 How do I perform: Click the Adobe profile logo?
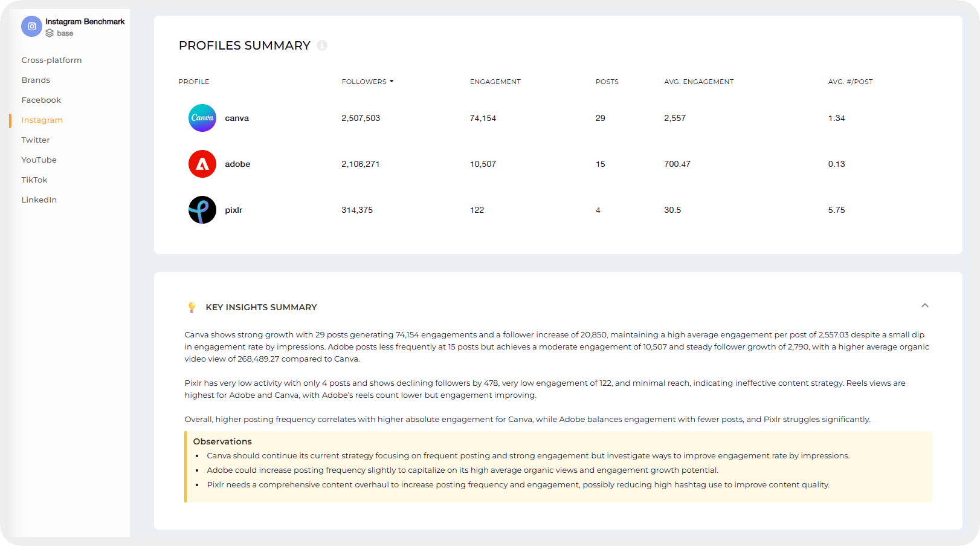202,164
